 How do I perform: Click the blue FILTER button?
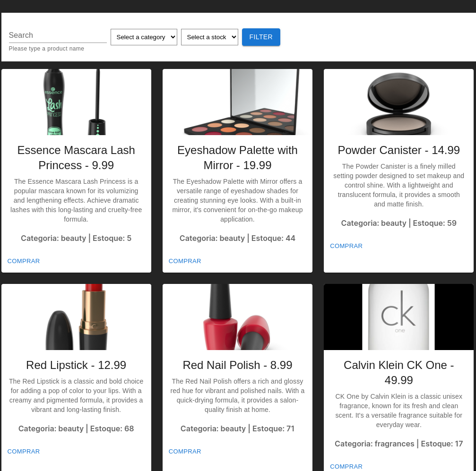(x=261, y=37)
